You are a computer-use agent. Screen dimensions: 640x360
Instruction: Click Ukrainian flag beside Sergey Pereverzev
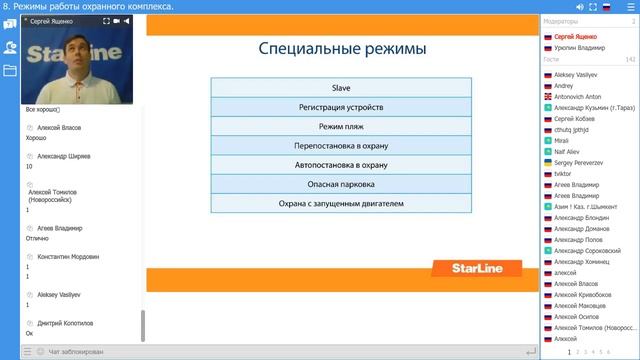tap(548, 162)
